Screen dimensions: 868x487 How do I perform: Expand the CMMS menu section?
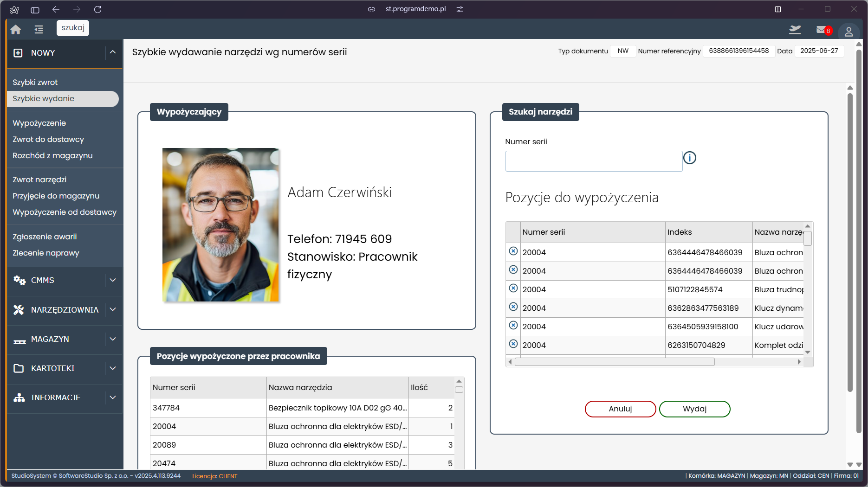coord(65,281)
